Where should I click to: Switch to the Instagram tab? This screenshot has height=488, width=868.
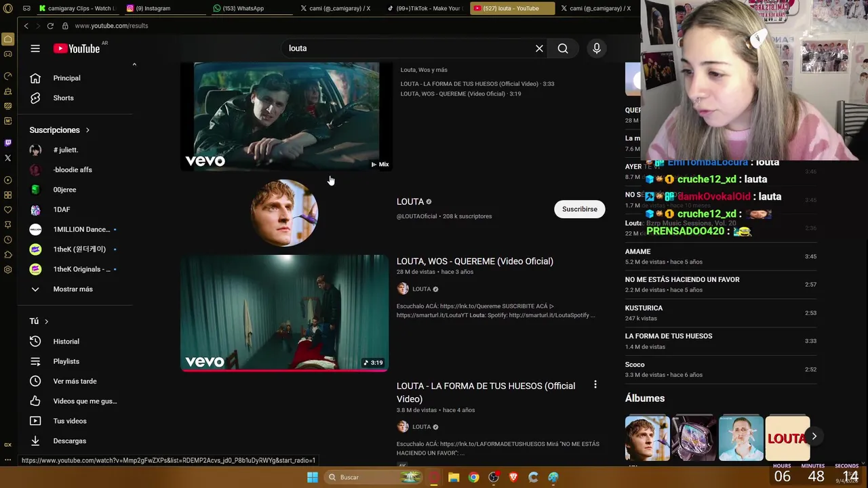click(163, 8)
